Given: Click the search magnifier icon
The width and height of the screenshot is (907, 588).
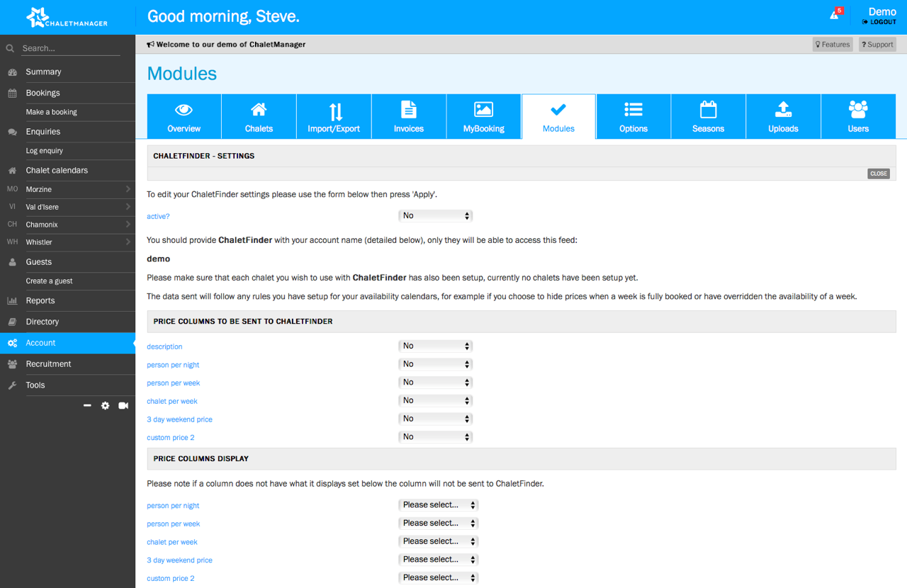Looking at the screenshot, I should [10, 49].
